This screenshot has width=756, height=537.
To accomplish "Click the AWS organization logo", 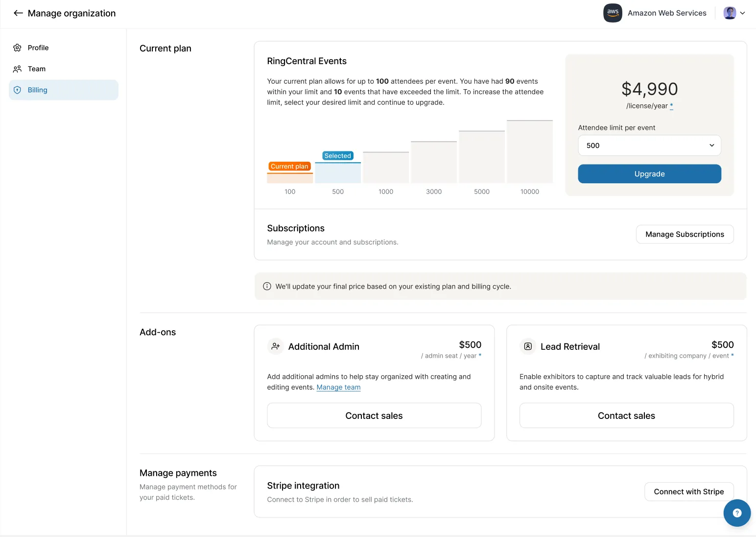I will point(613,13).
